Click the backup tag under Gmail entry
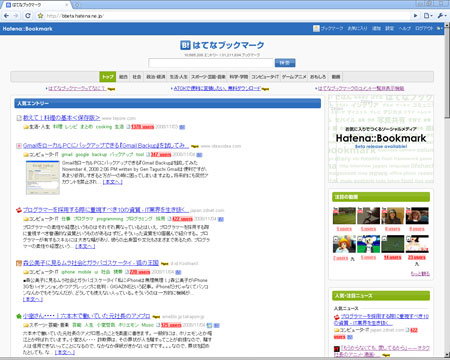Viewport: 450px width, 360px height. click(99, 155)
